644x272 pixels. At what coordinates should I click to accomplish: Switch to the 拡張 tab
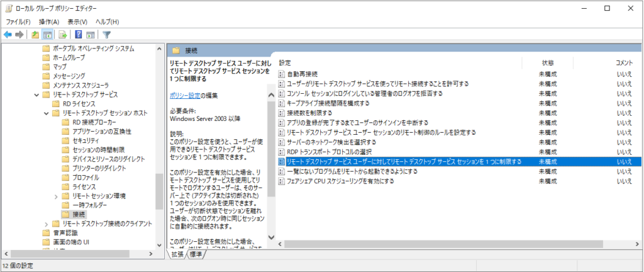click(177, 254)
